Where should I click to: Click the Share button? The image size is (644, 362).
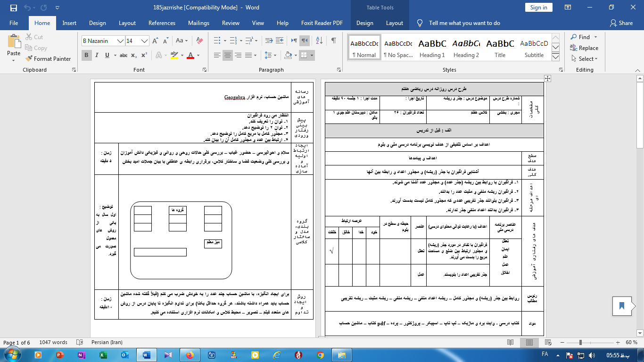click(x=621, y=23)
